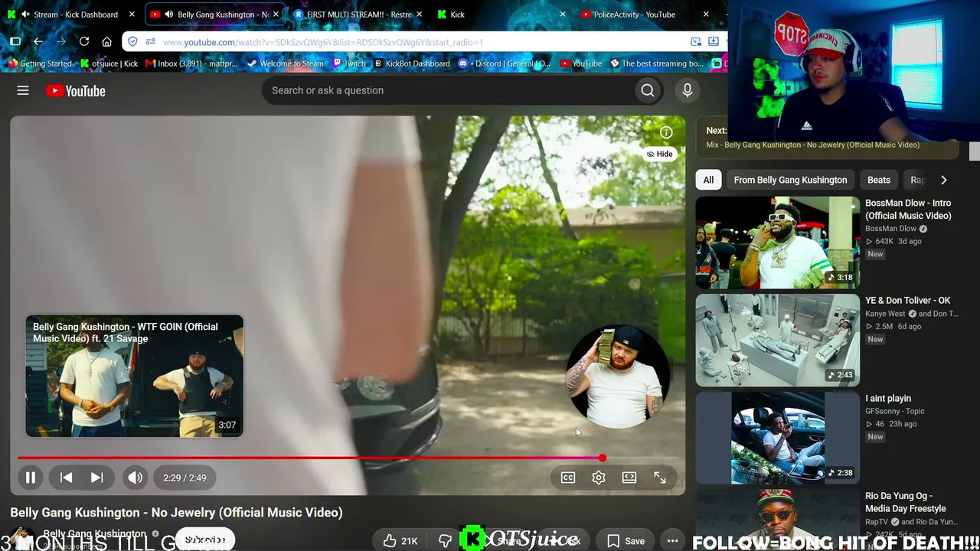Click the magnifying glass search button

(x=648, y=90)
